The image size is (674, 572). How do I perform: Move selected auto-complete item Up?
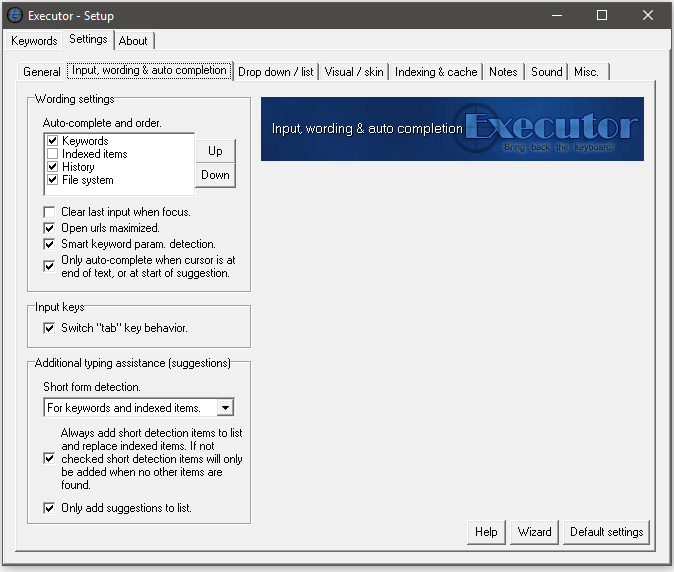tap(215, 151)
